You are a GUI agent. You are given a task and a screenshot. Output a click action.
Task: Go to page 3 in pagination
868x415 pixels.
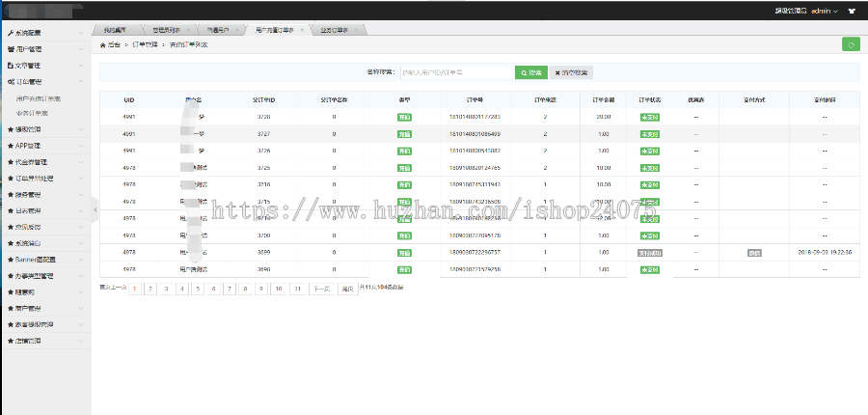click(x=166, y=289)
